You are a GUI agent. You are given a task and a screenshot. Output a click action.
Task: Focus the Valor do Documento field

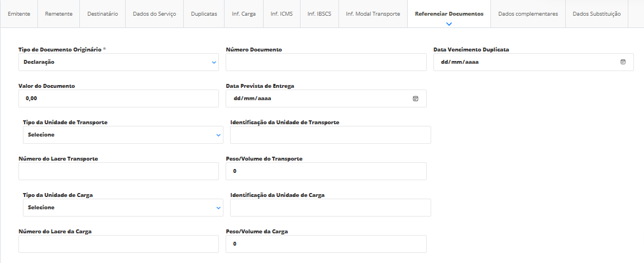point(118,98)
